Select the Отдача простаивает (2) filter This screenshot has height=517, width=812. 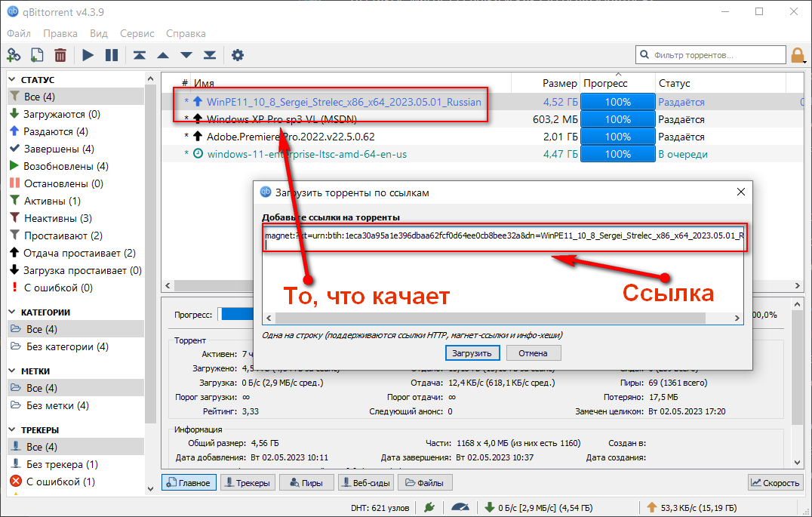pos(75,253)
